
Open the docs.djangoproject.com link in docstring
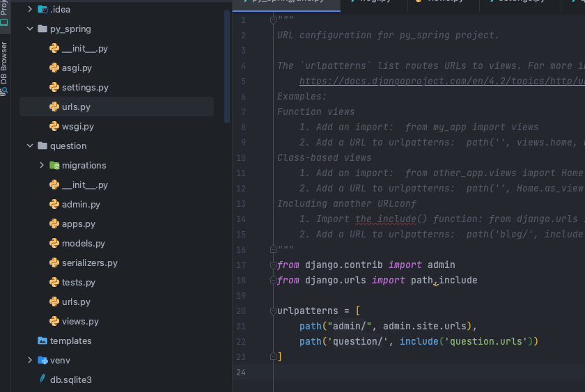(442, 81)
